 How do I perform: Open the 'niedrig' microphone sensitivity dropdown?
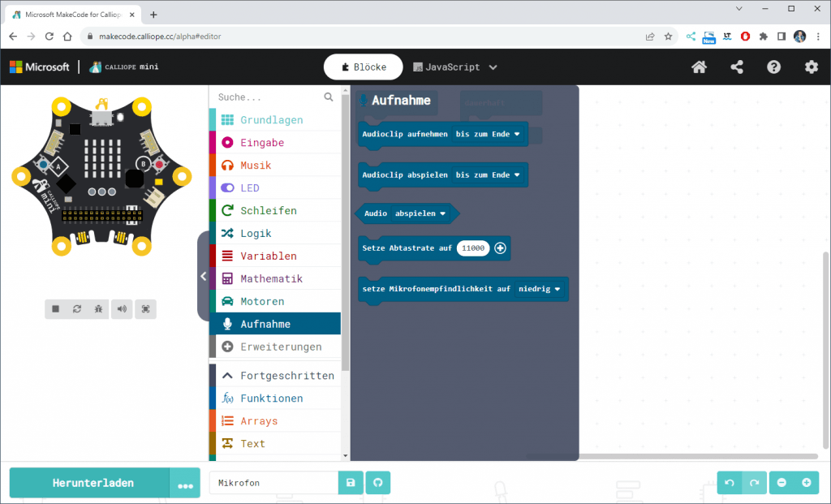click(x=540, y=289)
